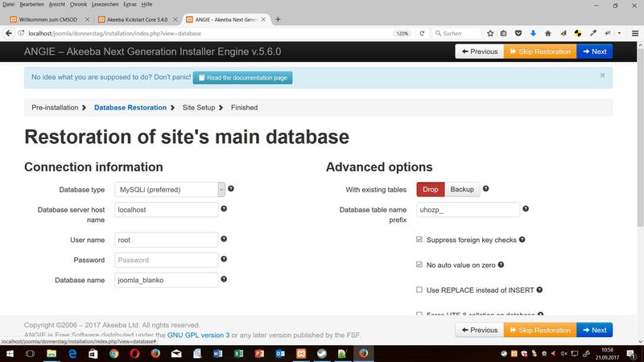Click the Database table name prefix field
Image resolution: width=644 pixels, height=362 pixels.
(x=469, y=210)
